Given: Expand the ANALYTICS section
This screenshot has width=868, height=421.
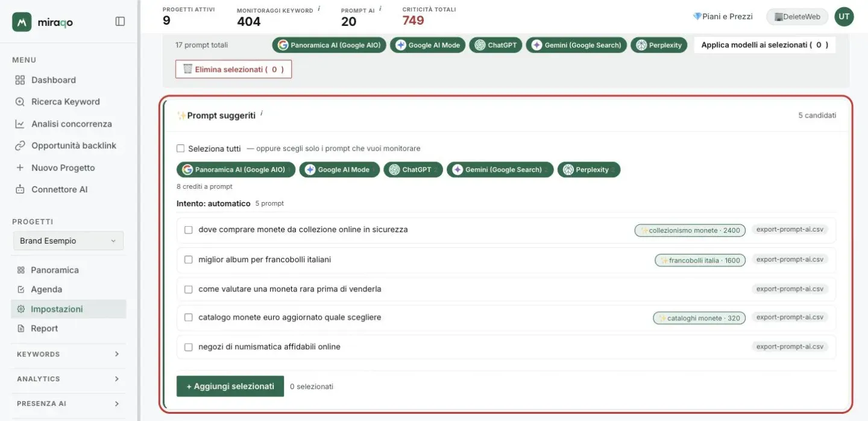Looking at the screenshot, I should [x=68, y=379].
